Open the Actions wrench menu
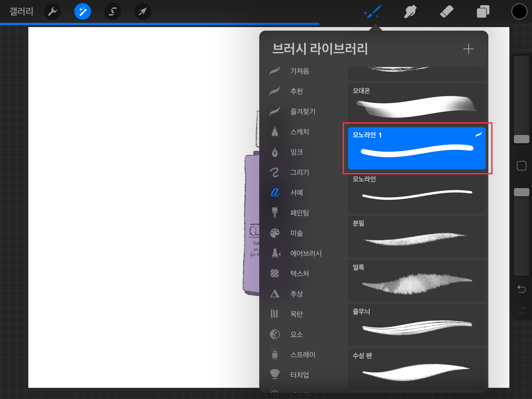Image resolution: width=532 pixels, height=399 pixels. [52, 11]
